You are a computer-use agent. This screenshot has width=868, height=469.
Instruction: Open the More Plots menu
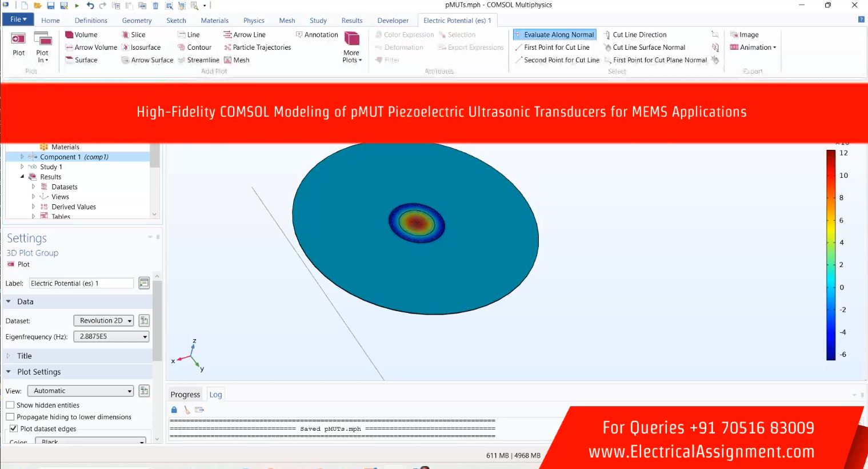pyautogui.click(x=351, y=47)
